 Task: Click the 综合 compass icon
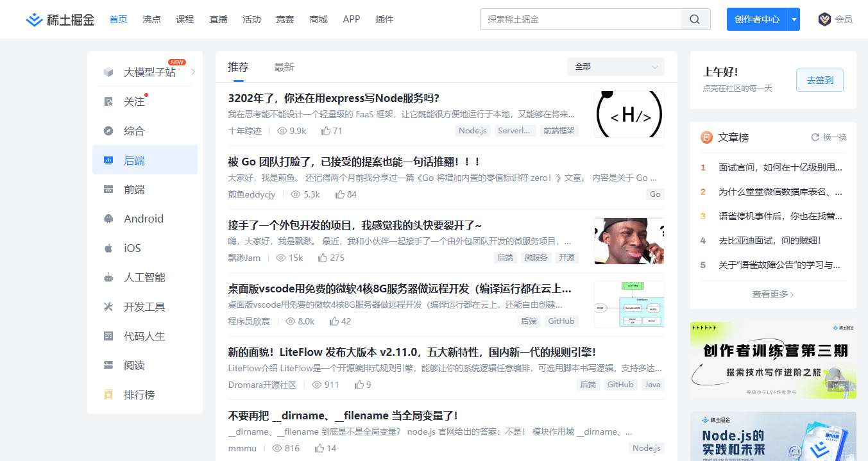108,131
